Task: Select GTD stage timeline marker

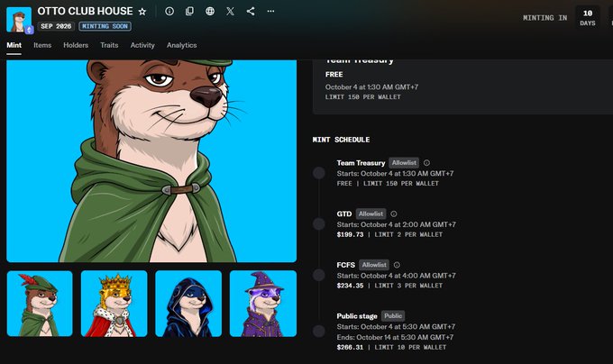Action: 319,224
